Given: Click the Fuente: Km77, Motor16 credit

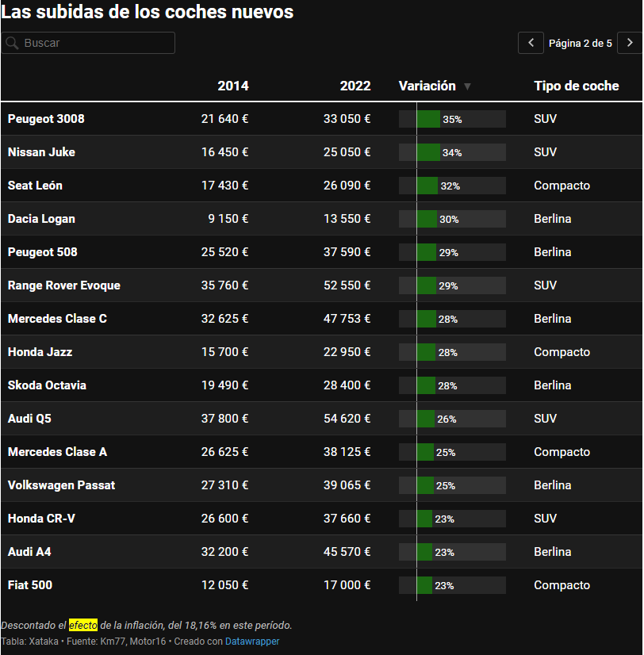Looking at the screenshot, I should click(x=116, y=642).
